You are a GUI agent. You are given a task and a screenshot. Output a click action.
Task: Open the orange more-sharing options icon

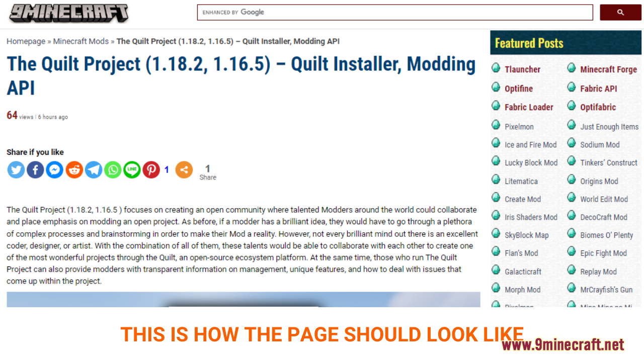point(184,170)
